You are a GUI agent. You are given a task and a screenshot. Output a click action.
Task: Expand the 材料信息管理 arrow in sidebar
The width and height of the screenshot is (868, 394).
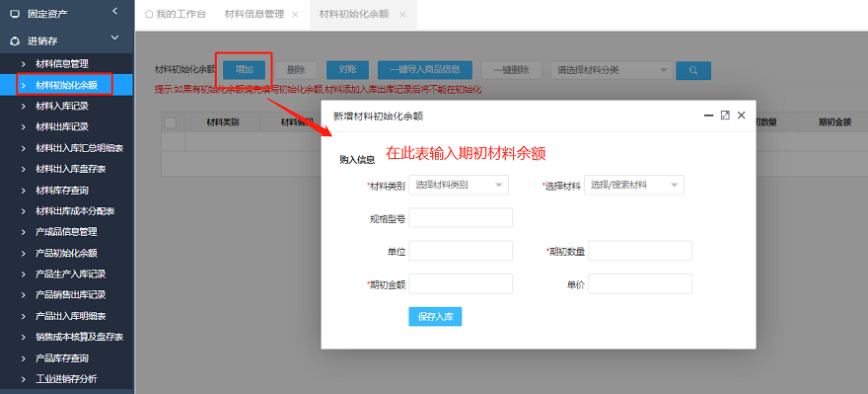(x=24, y=64)
